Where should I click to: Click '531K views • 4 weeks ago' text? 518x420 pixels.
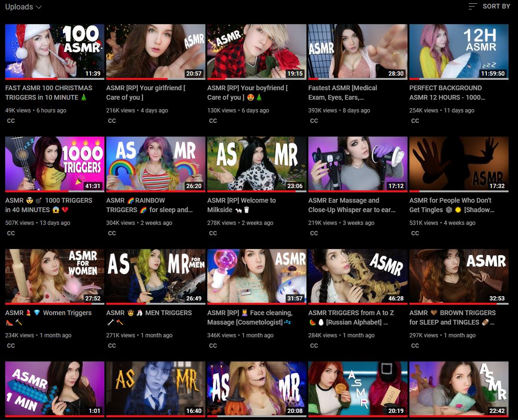442,223
